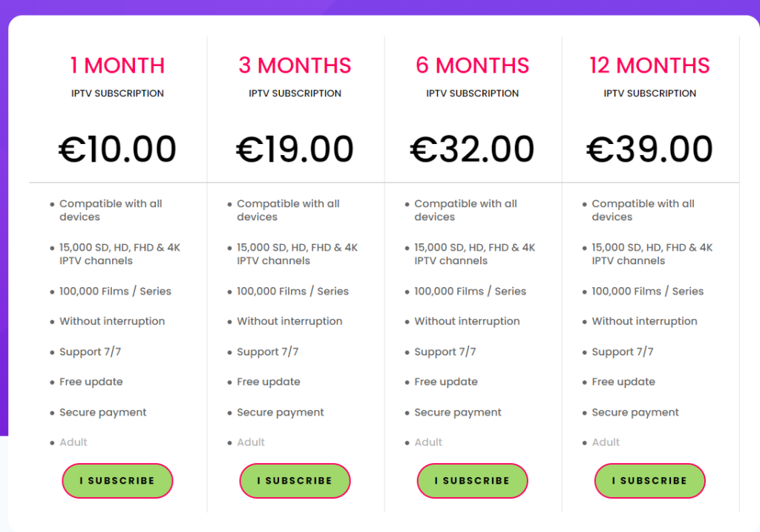
Task: Click I SUBSCRIBE under the 1 month plan
Action: [x=117, y=481]
